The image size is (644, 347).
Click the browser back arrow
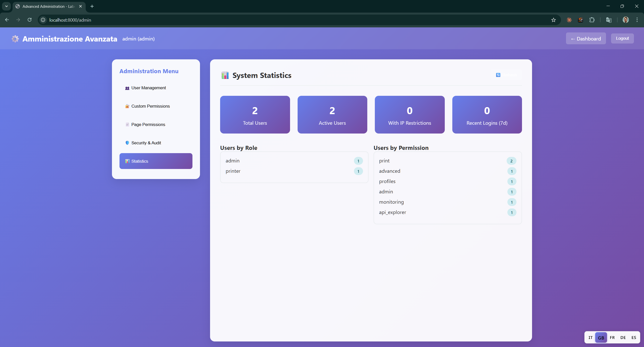click(7, 20)
